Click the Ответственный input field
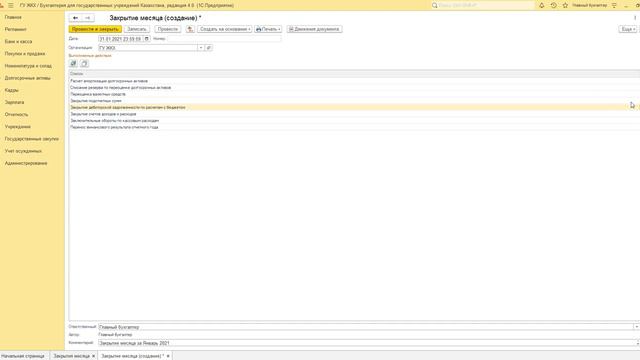This screenshot has height=360, width=640. 366,327
